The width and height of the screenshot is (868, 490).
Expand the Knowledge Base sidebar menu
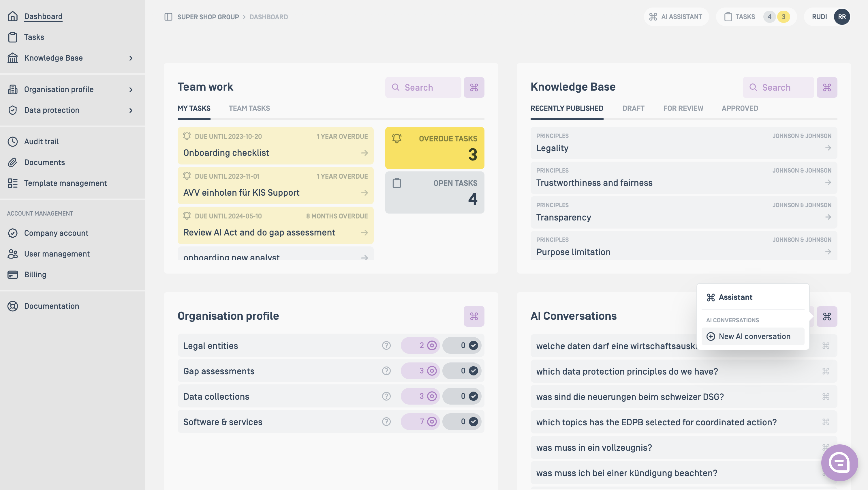131,58
